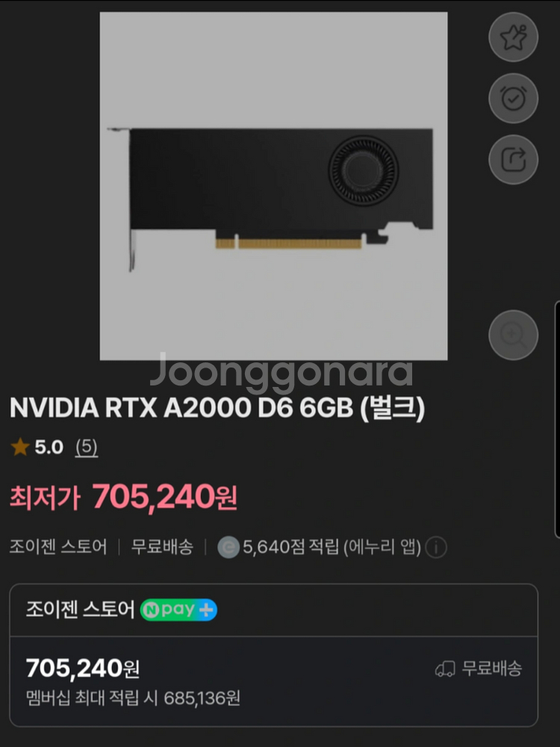560x747 pixels.
Task: Click the NVIDIA RTX A2000 D6 6GB title
Action: click(217, 408)
